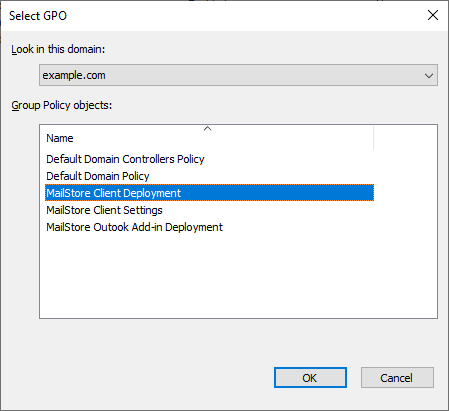The height and width of the screenshot is (411, 449).
Task: Click Name column divider line
Action: point(374,138)
